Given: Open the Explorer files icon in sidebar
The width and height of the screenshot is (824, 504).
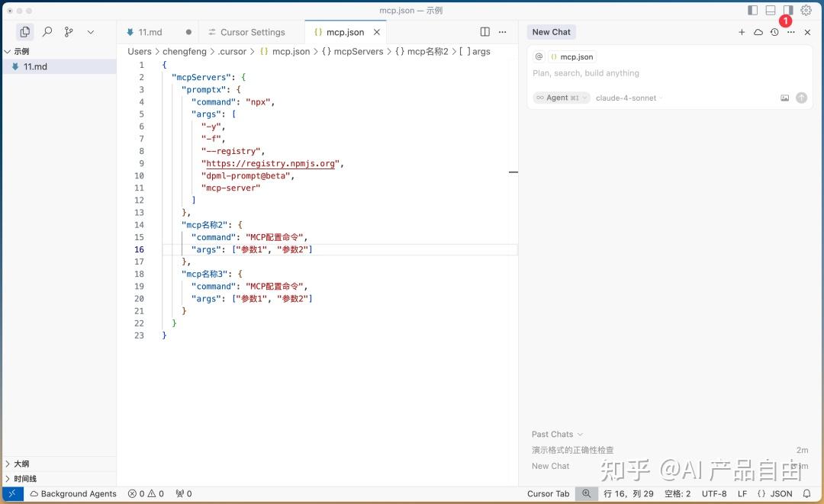Looking at the screenshot, I should [24, 32].
